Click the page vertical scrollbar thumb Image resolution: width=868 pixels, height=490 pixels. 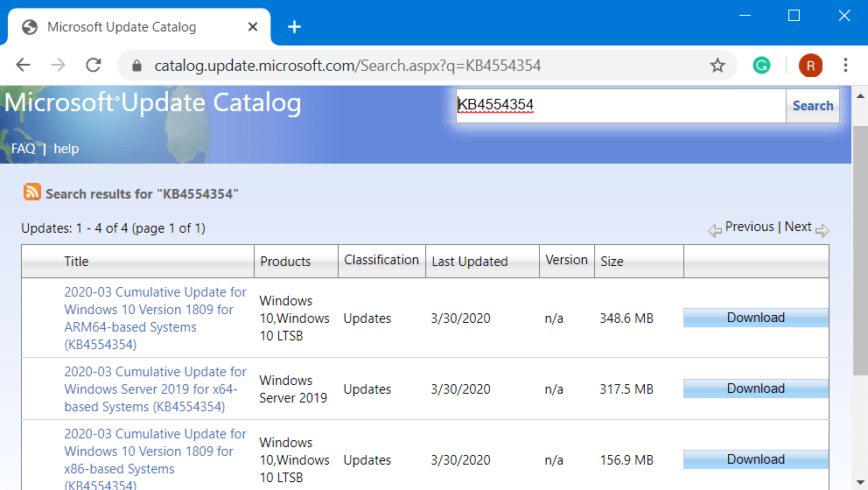[860, 251]
